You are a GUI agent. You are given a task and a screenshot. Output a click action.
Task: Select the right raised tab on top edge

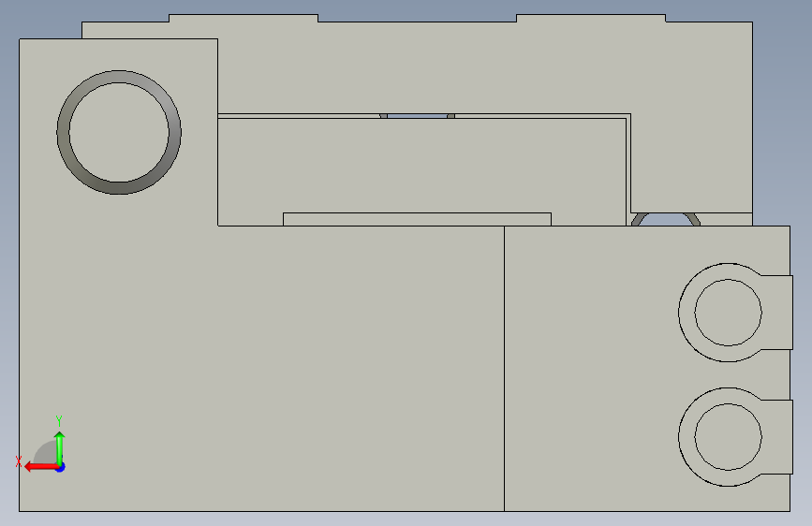click(591, 18)
